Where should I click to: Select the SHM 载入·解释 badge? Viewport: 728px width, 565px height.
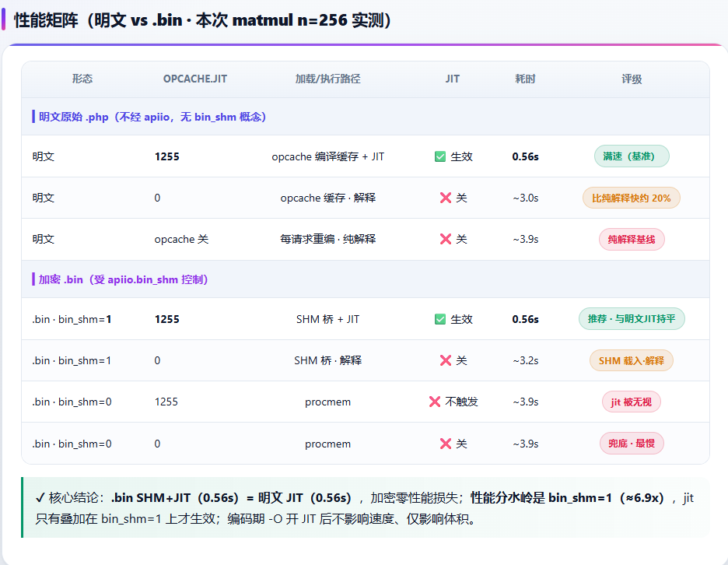(x=632, y=360)
